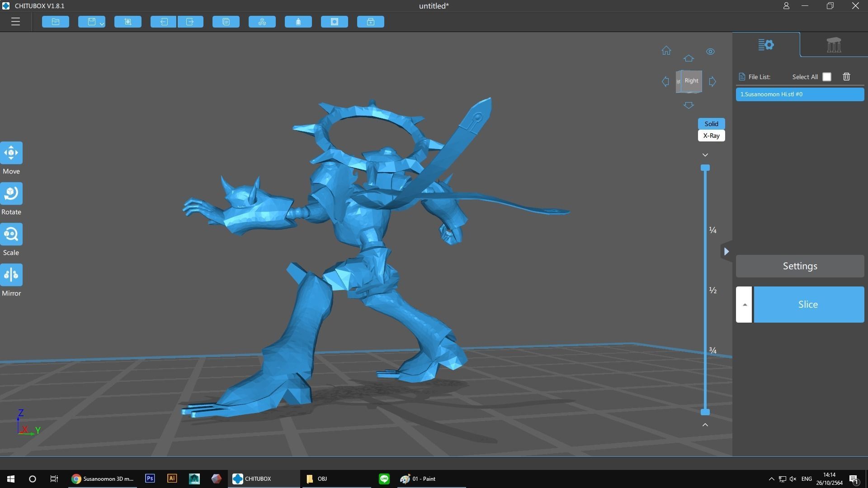Click the Undo arrow button
This screenshot has width=868, height=488.
point(163,22)
